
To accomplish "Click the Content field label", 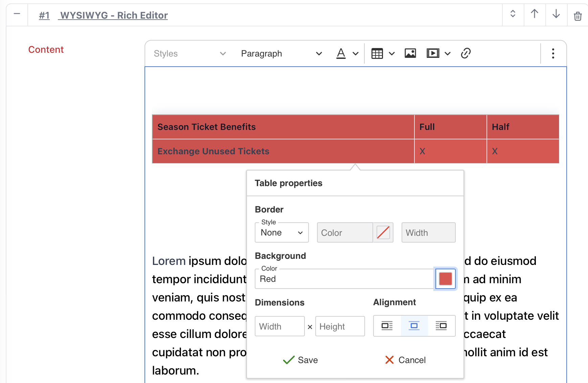I will pos(46,49).
